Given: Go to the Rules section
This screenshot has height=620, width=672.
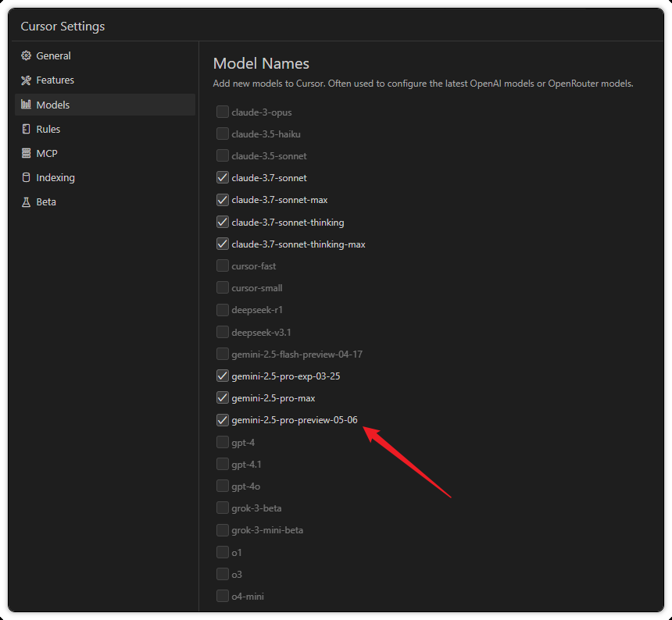Looking at the screenshot, I should (x=105, y=129).
